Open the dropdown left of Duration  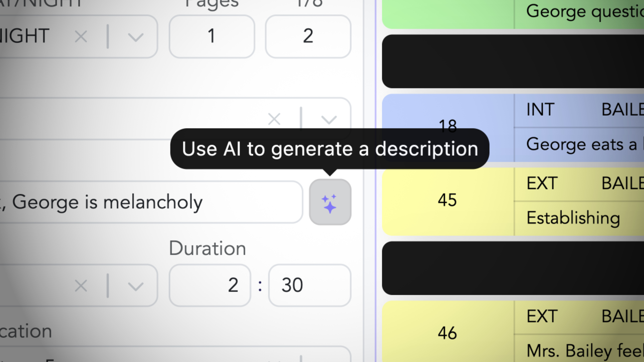136,286
